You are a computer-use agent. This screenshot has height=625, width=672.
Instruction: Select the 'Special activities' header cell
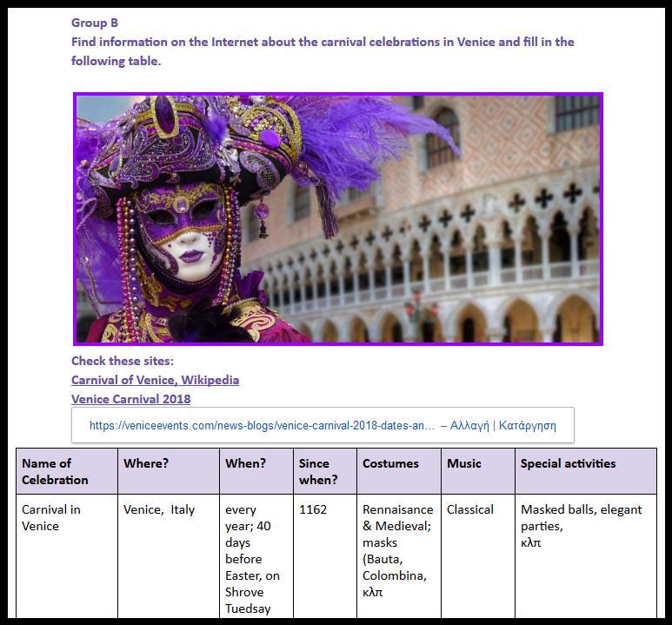(586, 471)
